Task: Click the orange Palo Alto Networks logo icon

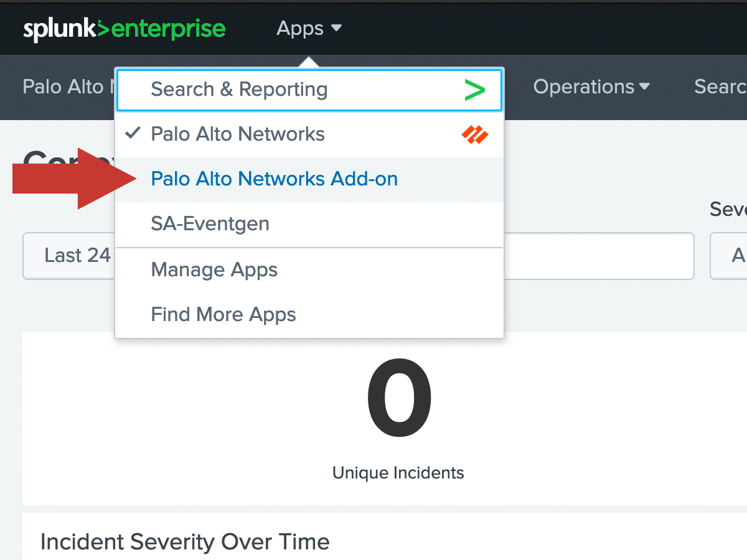Action: click(x=474, y=134)
